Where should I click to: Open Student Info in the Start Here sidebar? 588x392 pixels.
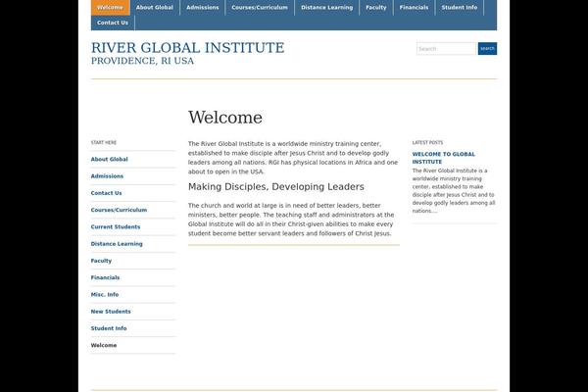point(109,328)
